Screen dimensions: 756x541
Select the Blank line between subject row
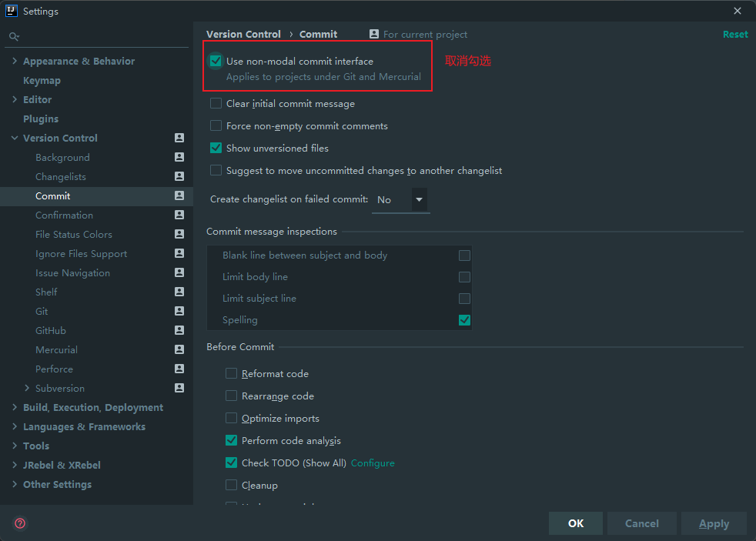point(305,255)
